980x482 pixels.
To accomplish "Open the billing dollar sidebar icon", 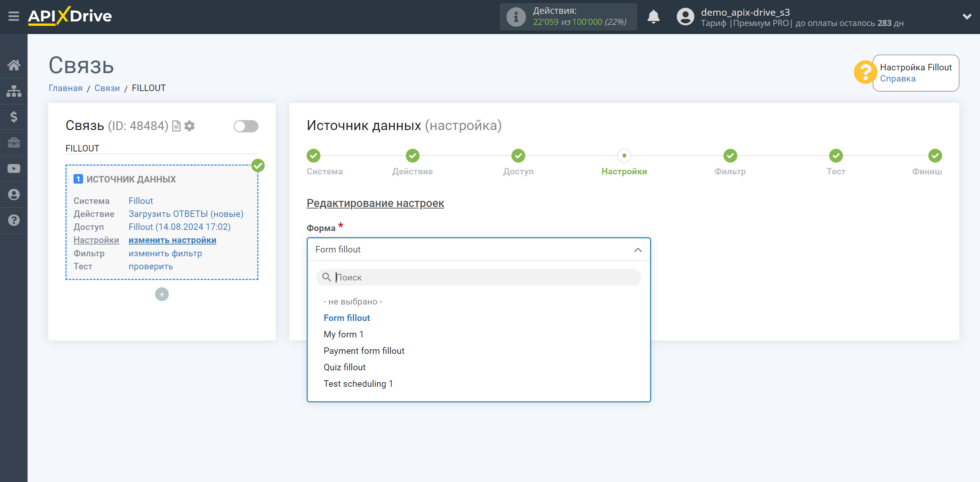I will coord(14,117).
